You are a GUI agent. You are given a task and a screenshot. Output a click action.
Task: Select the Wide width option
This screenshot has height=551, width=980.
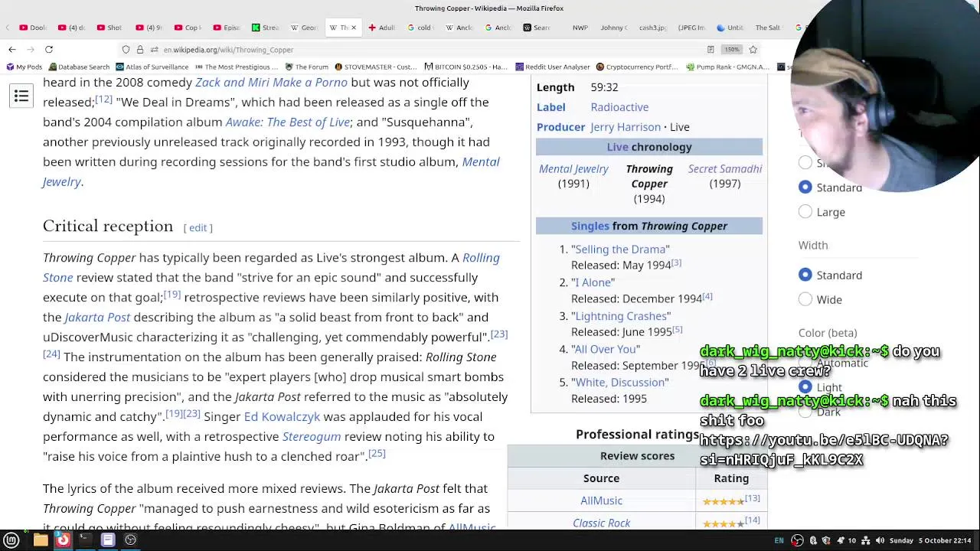pos(805,299)
